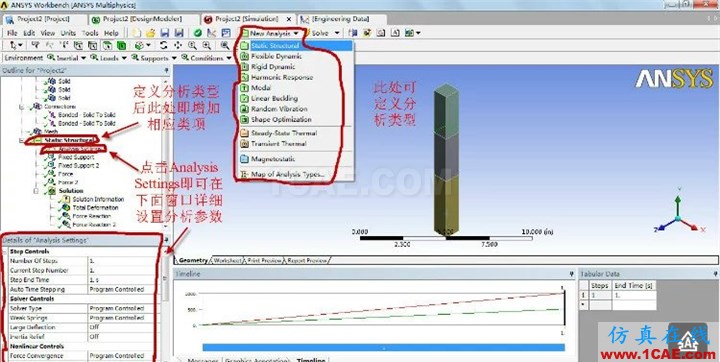Select Static Structural in analysis menu
The image size is (720, 362).
click(296, 45)
